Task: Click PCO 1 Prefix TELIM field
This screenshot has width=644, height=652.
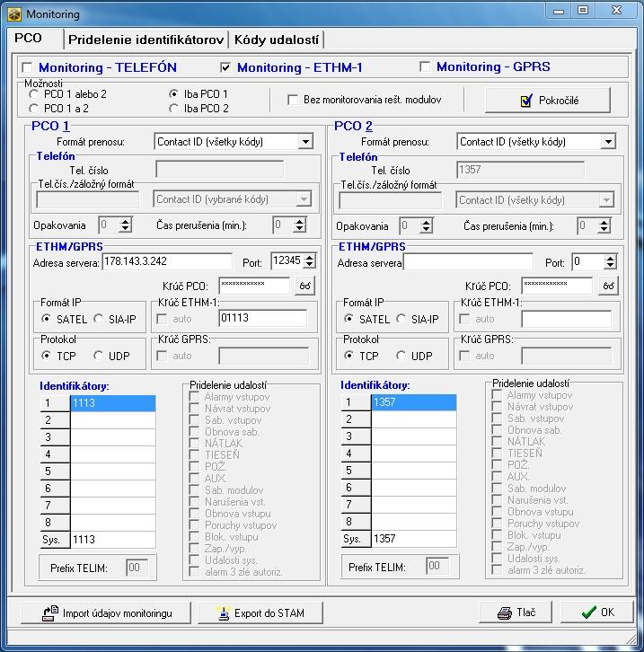Action: pyautogui.click(x=137, y=568)
